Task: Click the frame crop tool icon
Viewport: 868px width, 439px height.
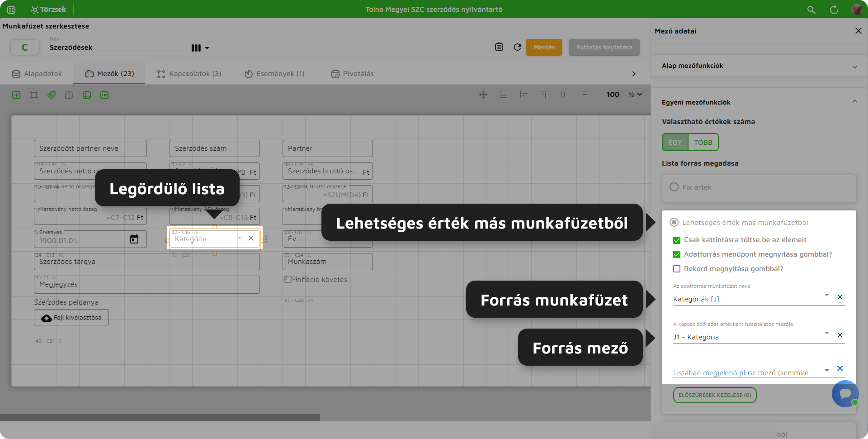Action: 34,95
